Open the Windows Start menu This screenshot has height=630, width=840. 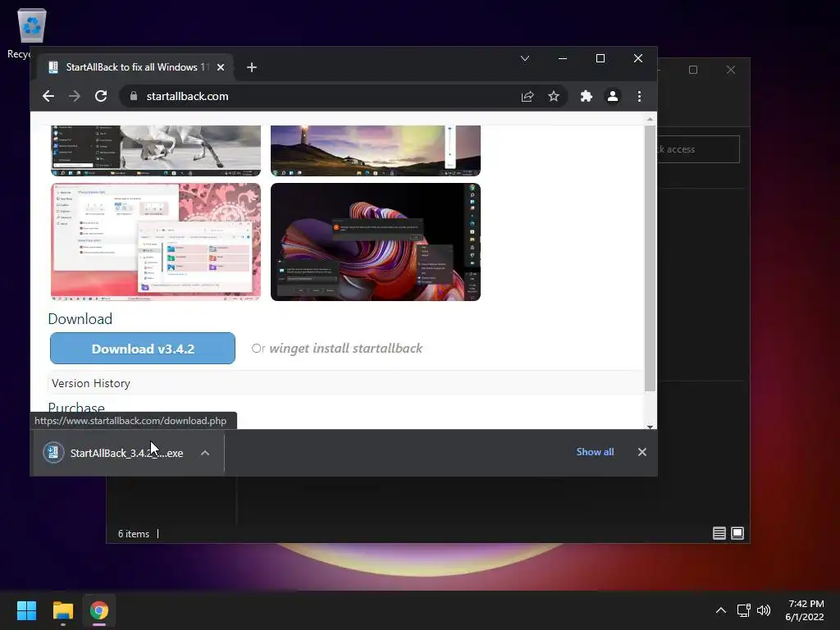[26, 610]
